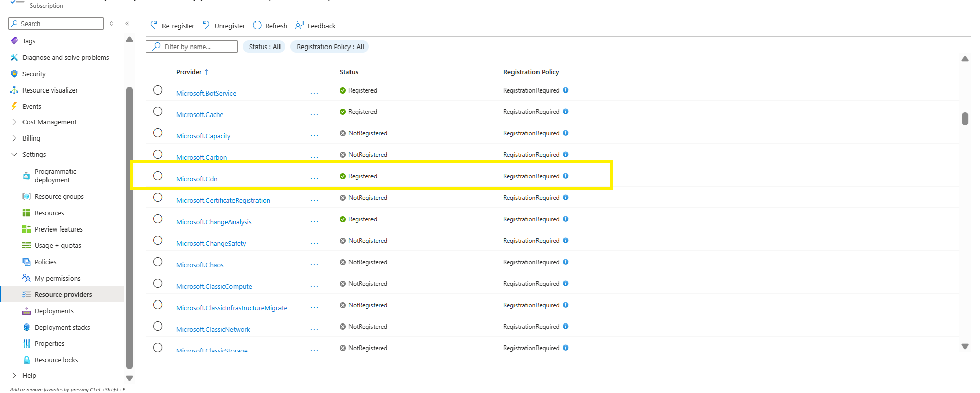Open the Microsoft.ClassicInfrastructureMigrate link
The width and height of the screenshot is (980, 393).
tap(231, 308)
